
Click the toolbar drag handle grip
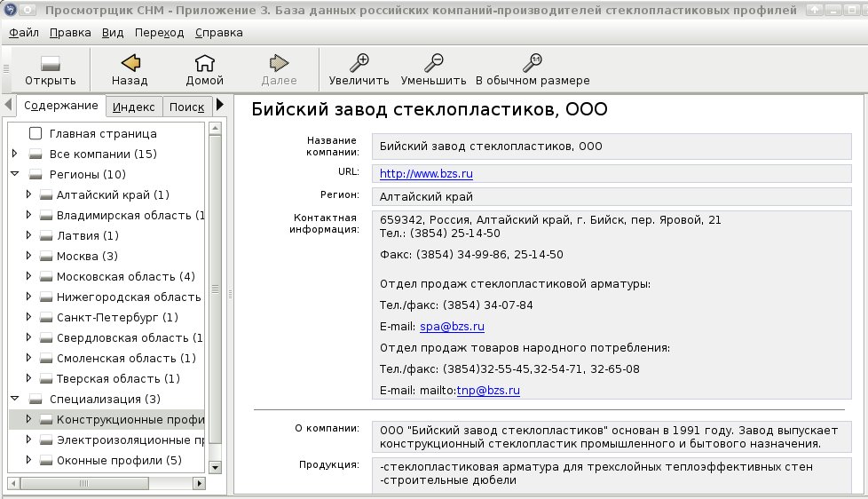coord(6,68)
